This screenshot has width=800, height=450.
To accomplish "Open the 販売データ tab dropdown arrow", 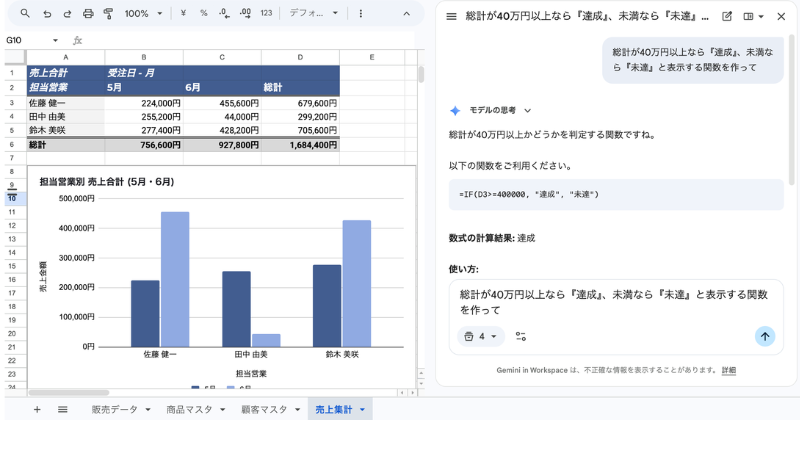I will (148, 409).
